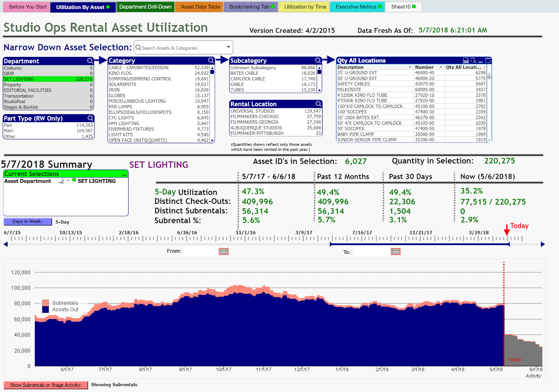Select DIMMING/DIMMING CONTROL category
Image resolution: width=559 pixels, height=392 pixels.
[x=159, y=79]
